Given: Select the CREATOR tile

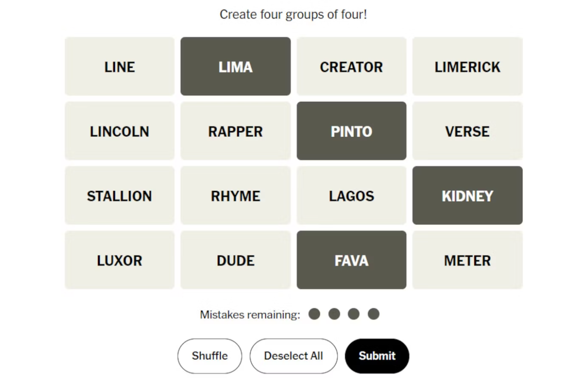Looking at the screenshot, I should click(351, 67).
